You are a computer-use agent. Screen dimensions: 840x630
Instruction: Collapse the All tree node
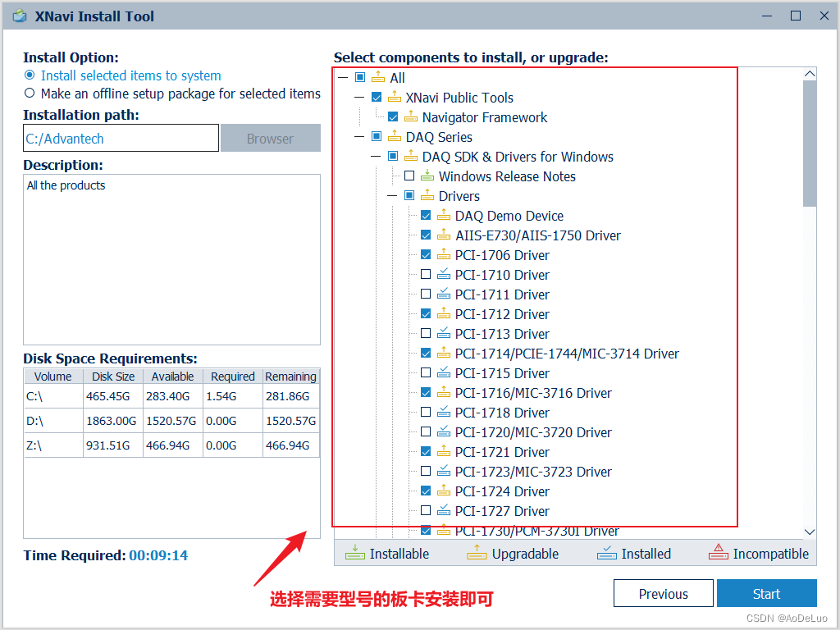click(x=343, y=78)
